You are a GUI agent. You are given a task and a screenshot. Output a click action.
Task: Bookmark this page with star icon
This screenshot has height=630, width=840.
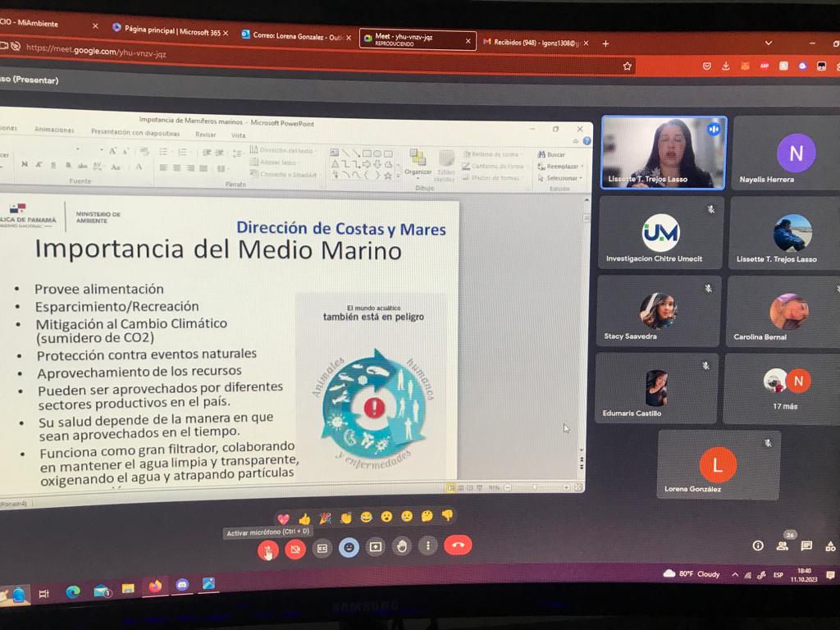pos(628,66)
